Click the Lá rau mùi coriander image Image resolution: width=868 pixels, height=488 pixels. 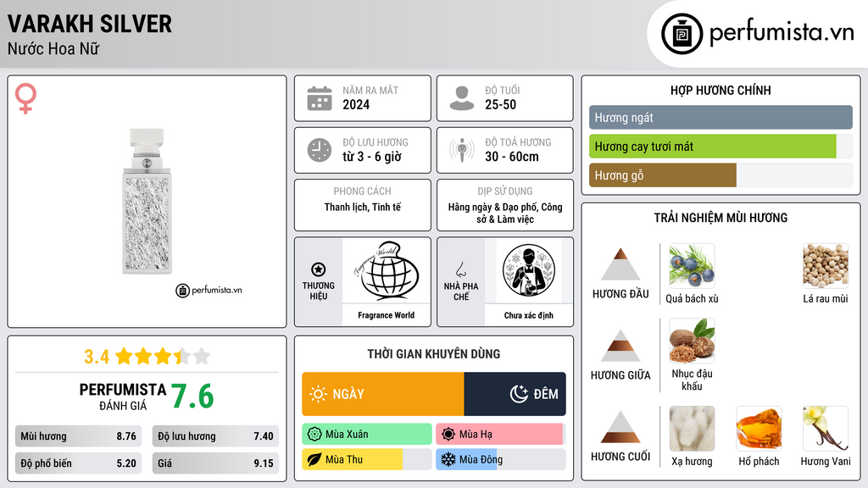point(826,266)
